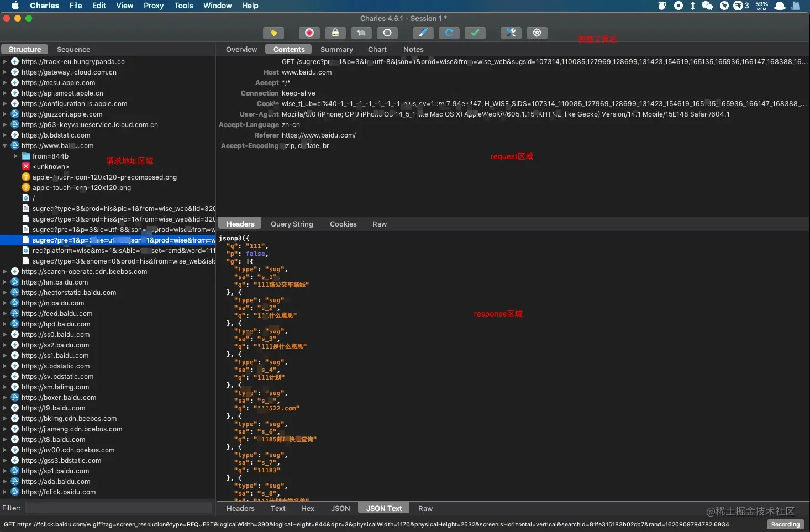Image resolution: width=810 pixels, height=532 pixels.
Task: Expand the https://track-eu.hungrypanda.co node
Action: pos(5,61)
